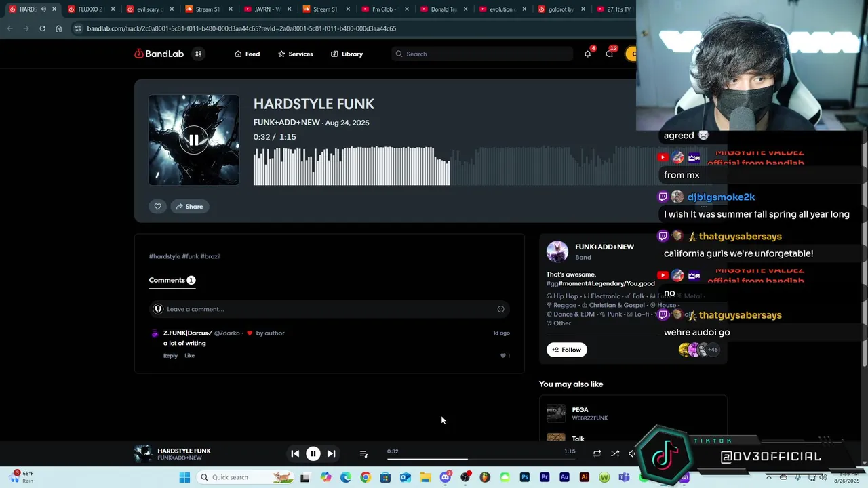Viewport: 868px width, 488px height.
Task: Open the emoji picker in comment box
Action: (500, 309)
